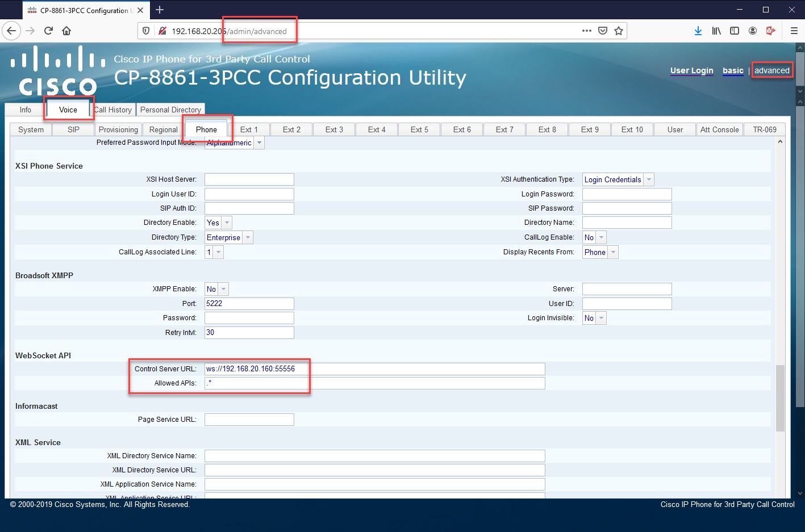This screenshot has width=805, height=532.
Task: Change the XMPP Enable No selector
Action: click(x=216, y=289)
